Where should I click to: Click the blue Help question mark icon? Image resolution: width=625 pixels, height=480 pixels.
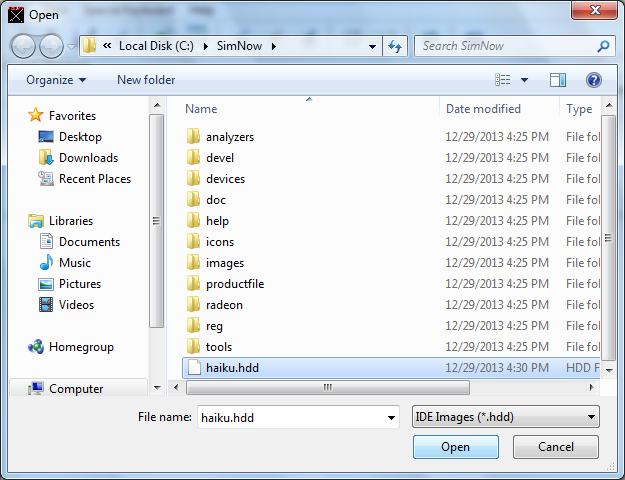594,80
